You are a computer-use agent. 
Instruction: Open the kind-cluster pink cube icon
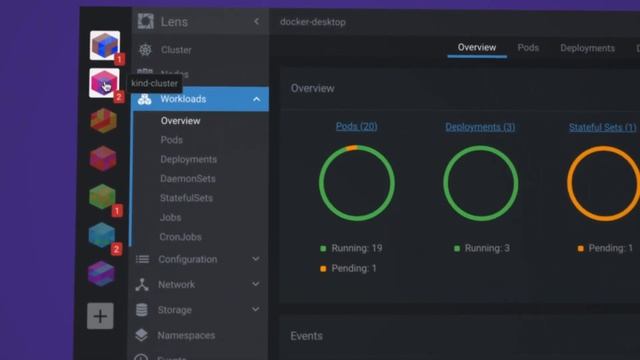pyautogui.click(x=104, y=83)
